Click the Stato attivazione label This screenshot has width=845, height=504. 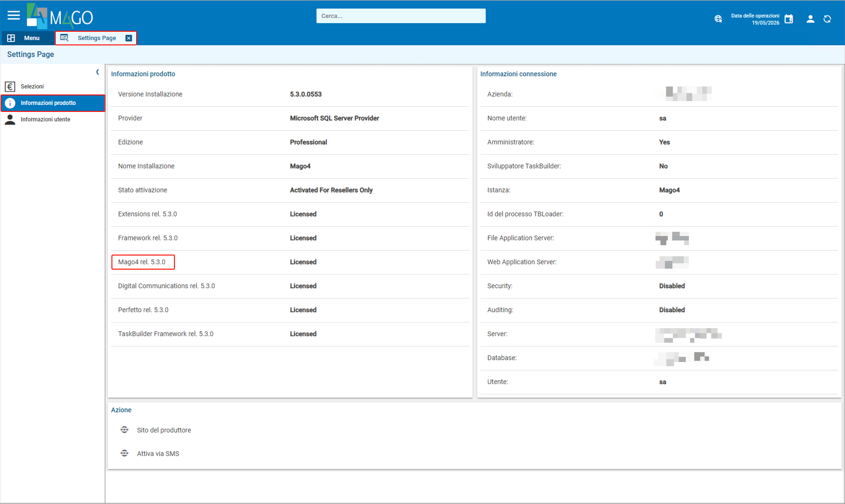(x=143, y=190)
